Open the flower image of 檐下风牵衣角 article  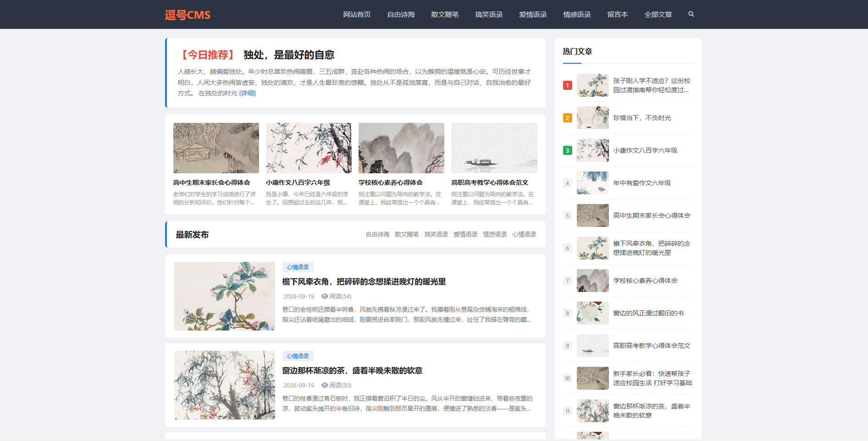click(225, 296)
